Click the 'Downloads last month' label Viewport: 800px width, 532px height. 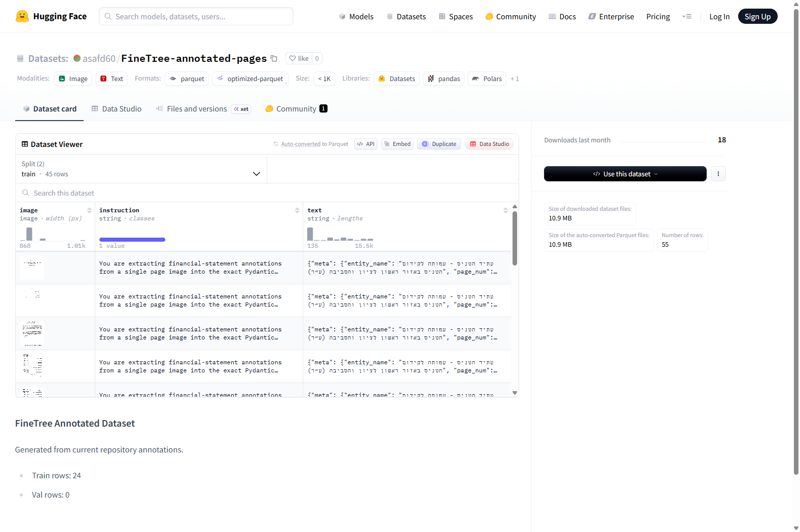point(577,140)
